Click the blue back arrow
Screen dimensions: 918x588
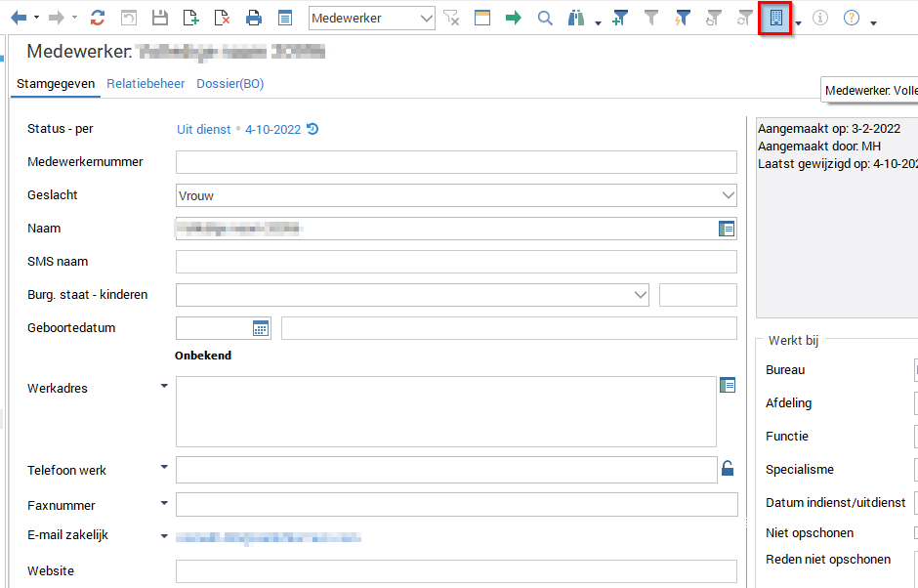click(19, 18)
